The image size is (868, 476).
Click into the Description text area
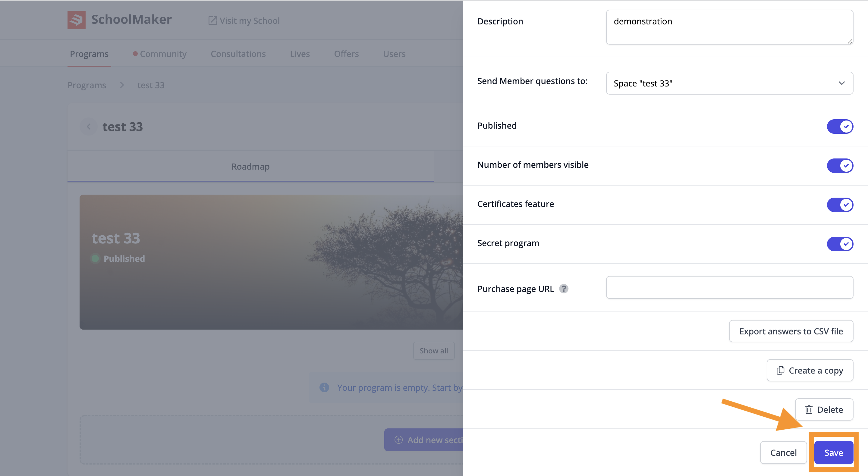(x=729, y=27)
